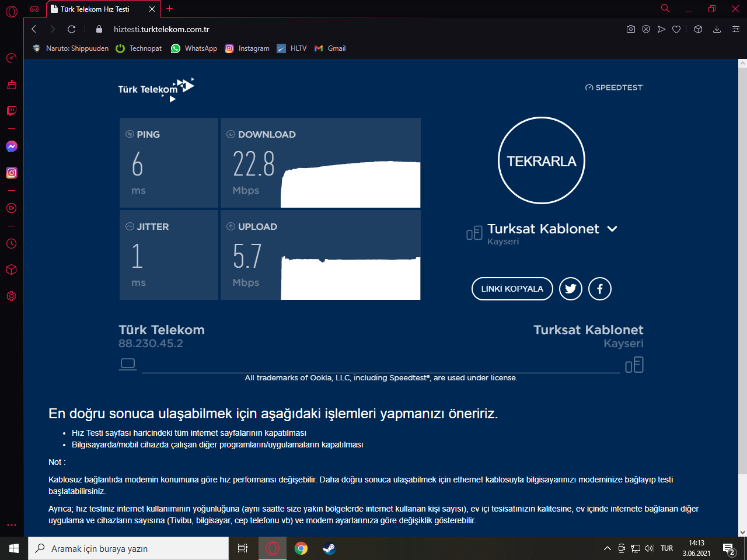
Task: Click the 6 ms ping value
Action: pos(138,164)
